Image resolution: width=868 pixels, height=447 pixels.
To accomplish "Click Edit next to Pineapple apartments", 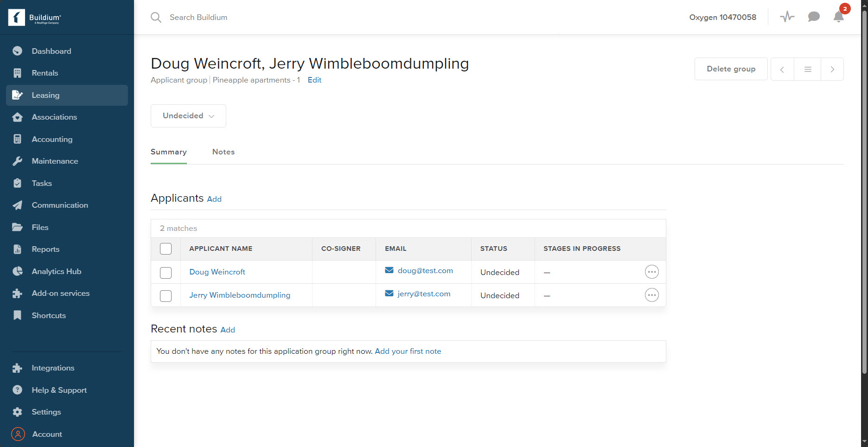I will [x=314, y=80].
